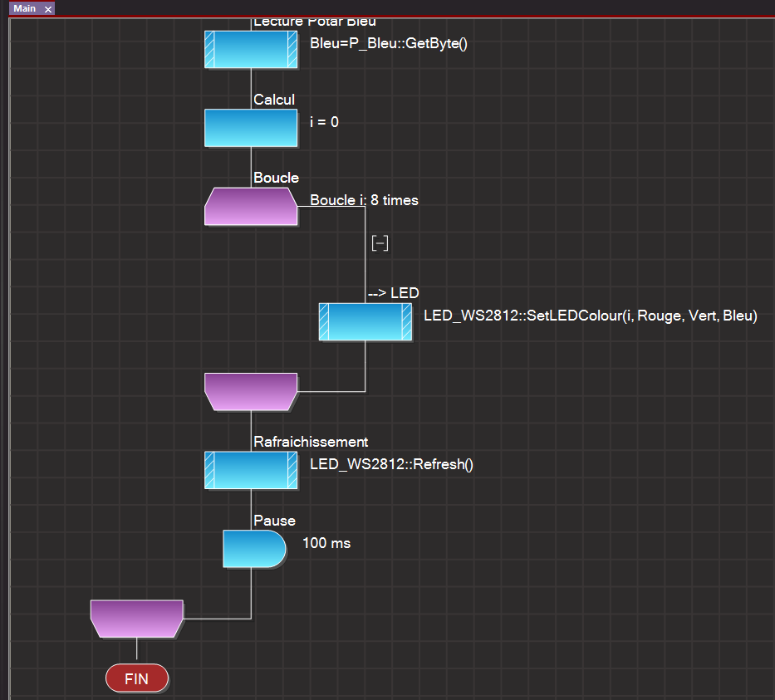775x700 pixels.
Task: Select the Boucle loop start block
Action: [x=251, y=207]
